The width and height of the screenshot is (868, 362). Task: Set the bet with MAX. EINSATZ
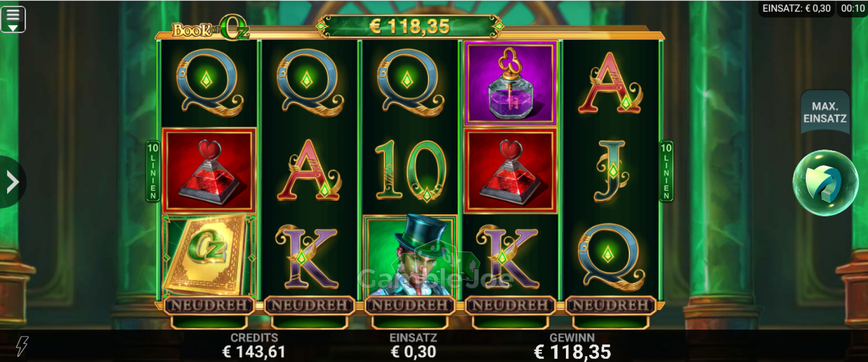[x=825, y=112]
